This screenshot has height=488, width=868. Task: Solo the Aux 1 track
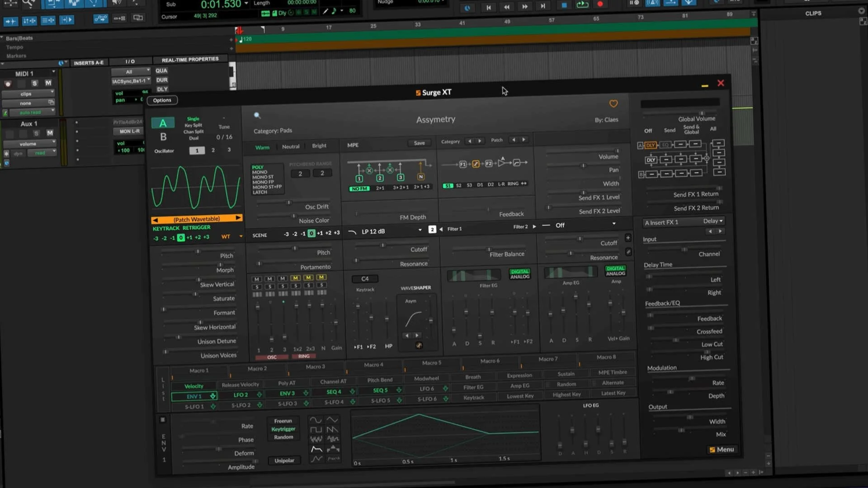(36, 133)
